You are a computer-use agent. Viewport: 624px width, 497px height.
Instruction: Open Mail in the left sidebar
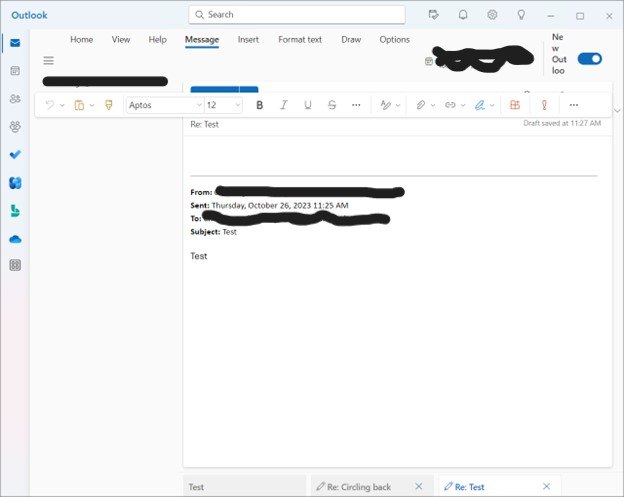pos(15,43)
